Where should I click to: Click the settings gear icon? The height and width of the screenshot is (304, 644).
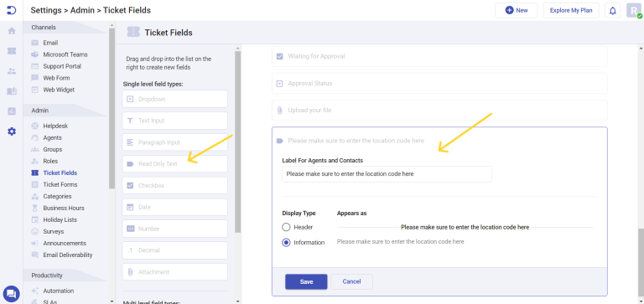click(x=12, y=131)
